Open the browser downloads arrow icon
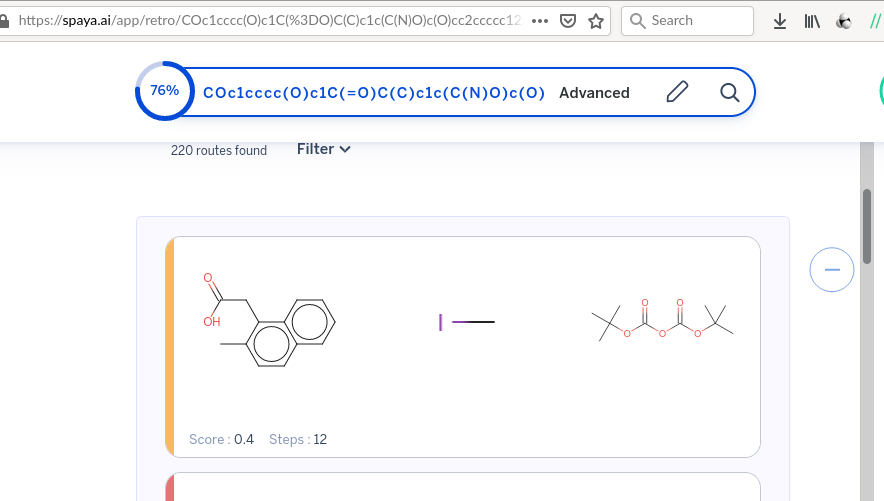 [780, 21]
